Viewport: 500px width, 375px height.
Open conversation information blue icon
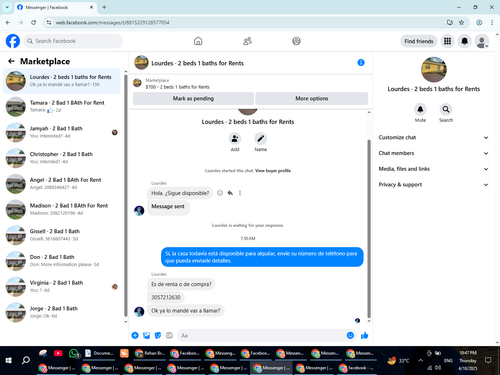pyautogui.click(x=361, y=62)
